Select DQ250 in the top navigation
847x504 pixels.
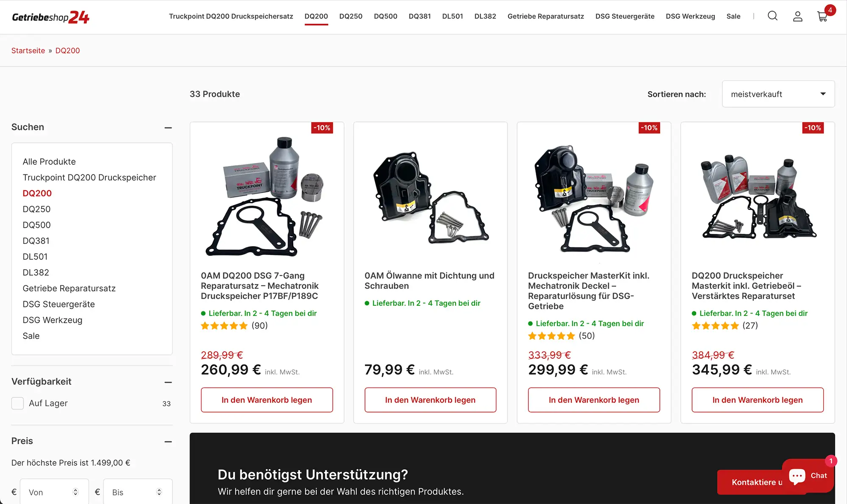[351, 16]
